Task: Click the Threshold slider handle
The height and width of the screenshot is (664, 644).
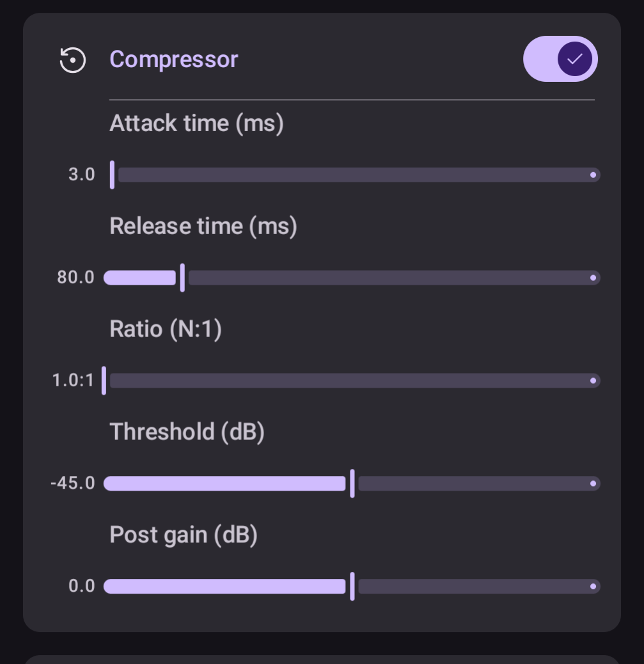Action: 352,484
